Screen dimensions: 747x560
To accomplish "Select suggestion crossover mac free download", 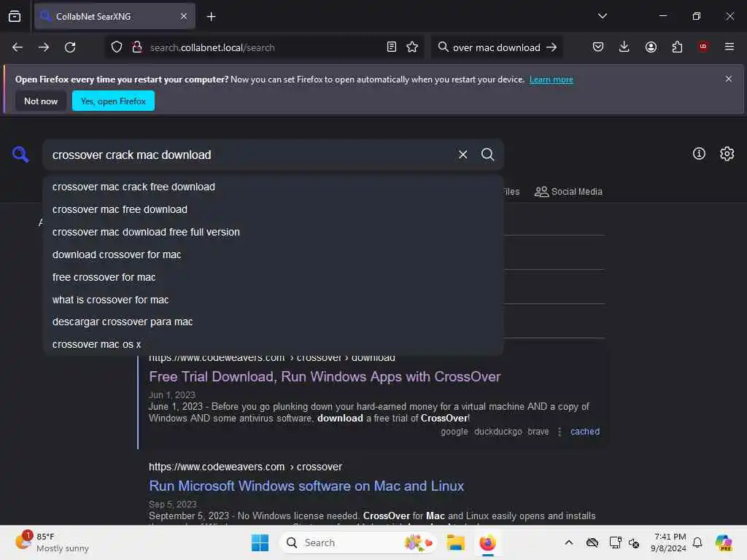I will pos(273,209).
